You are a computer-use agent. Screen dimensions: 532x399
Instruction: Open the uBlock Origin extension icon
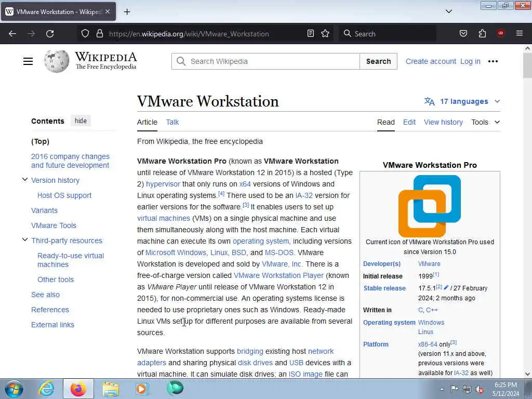[x=500, y=33]
